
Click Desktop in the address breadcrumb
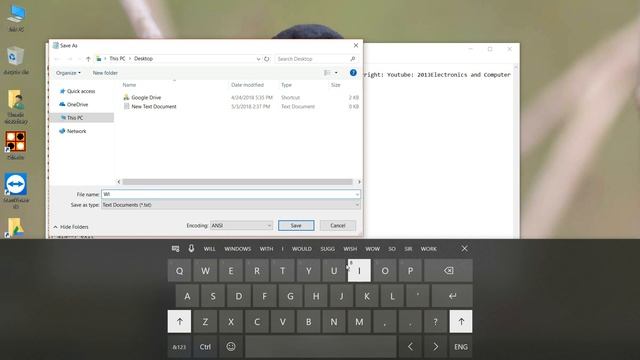pos(143,59)
